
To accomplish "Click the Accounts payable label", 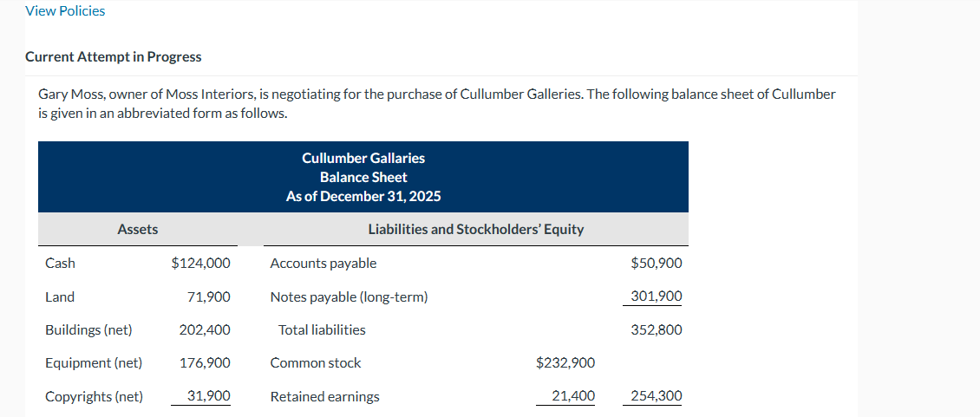I will [323, 263].
